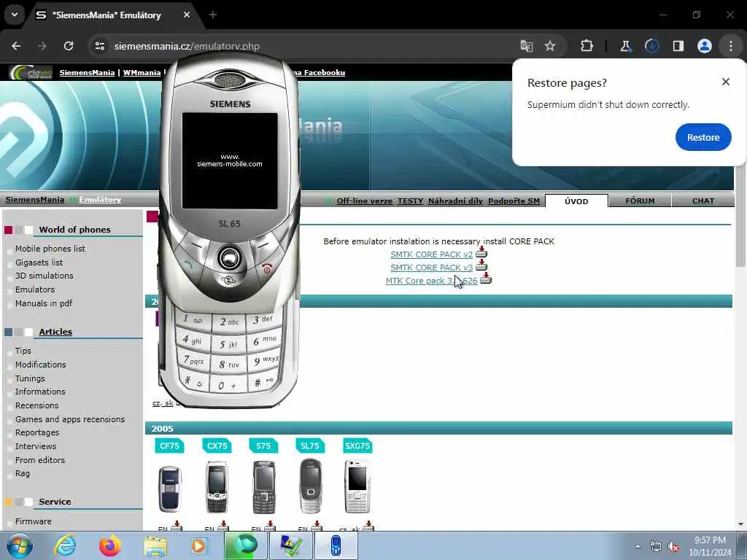Screen dimensions: 747x560
Task: Open Emulators in sidebar
Action: coord(35,289)
